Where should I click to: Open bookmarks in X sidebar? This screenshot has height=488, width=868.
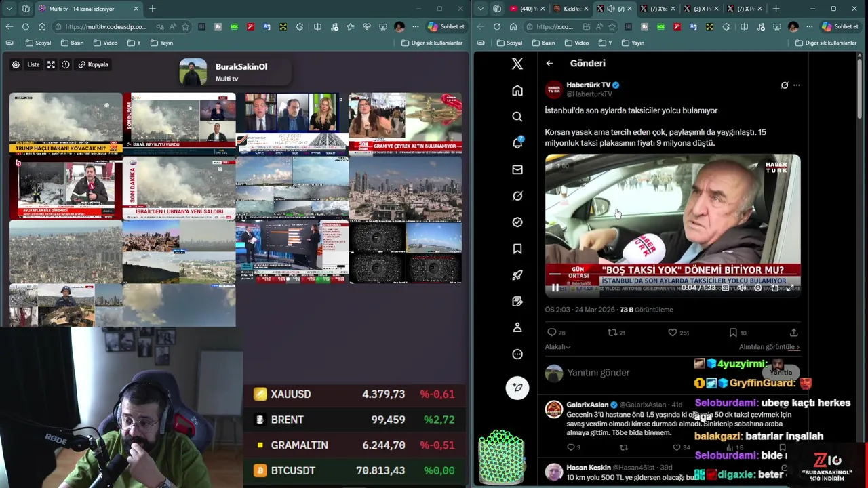(517, 249)
